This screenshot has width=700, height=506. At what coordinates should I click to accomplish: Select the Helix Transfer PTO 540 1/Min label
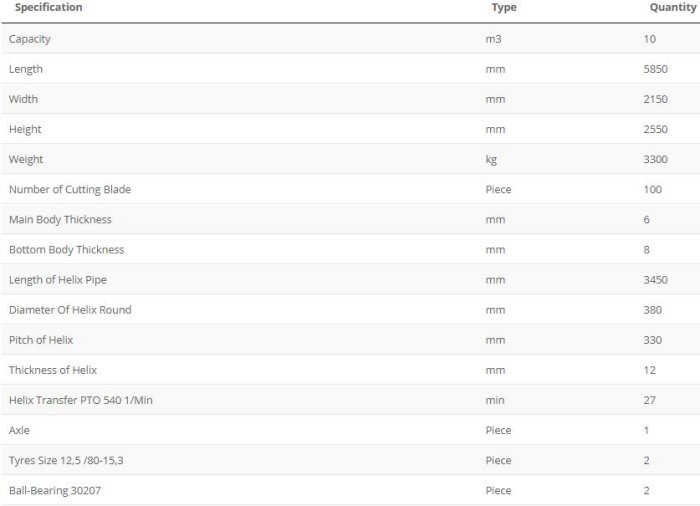pos(81,400)
